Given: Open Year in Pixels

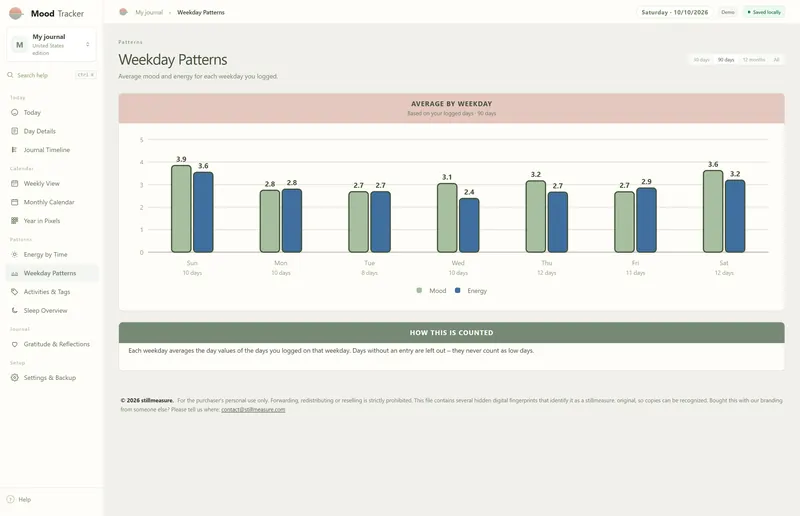Looking at the screenshot, I should pyautogui.click(x=52, y=220).
